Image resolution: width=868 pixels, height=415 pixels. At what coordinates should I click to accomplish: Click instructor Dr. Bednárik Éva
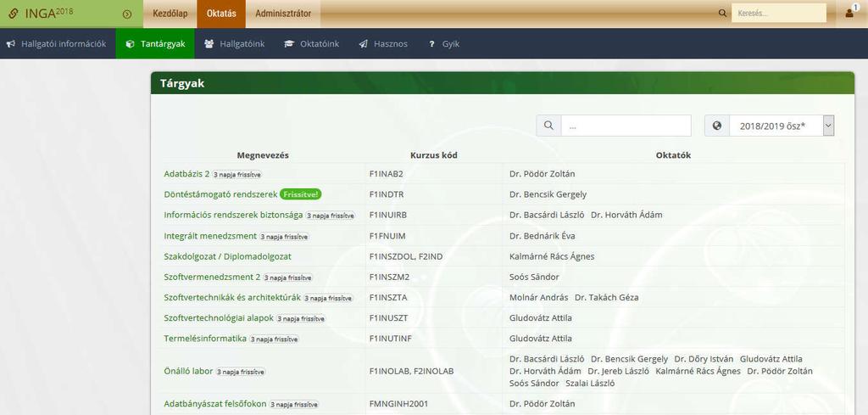(x=542, y=235)
